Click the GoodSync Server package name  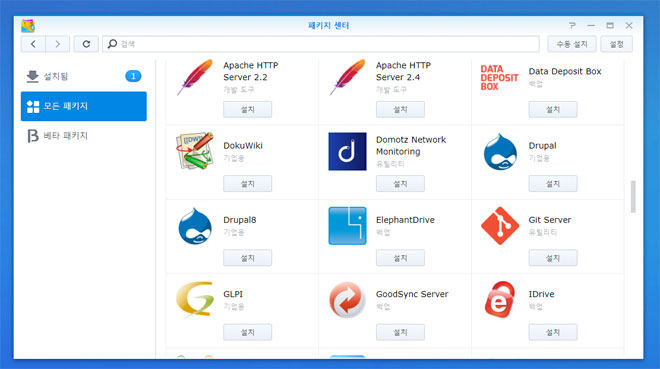(x=412, y=294)
